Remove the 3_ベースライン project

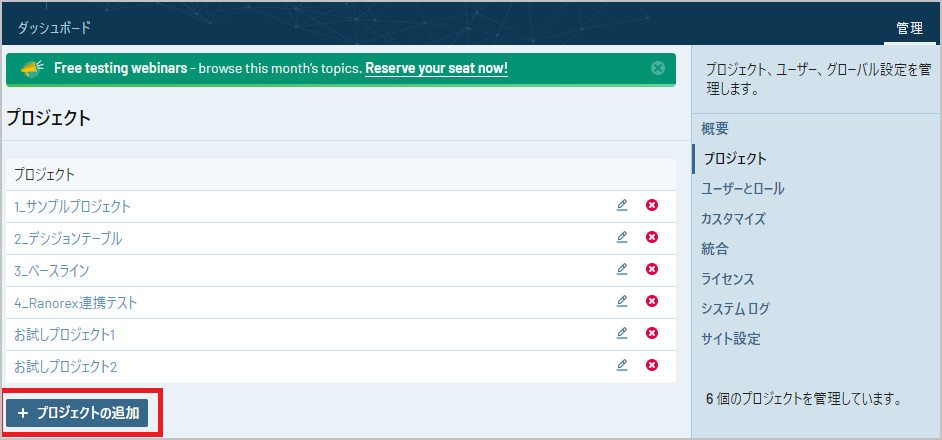pos(652,269)
